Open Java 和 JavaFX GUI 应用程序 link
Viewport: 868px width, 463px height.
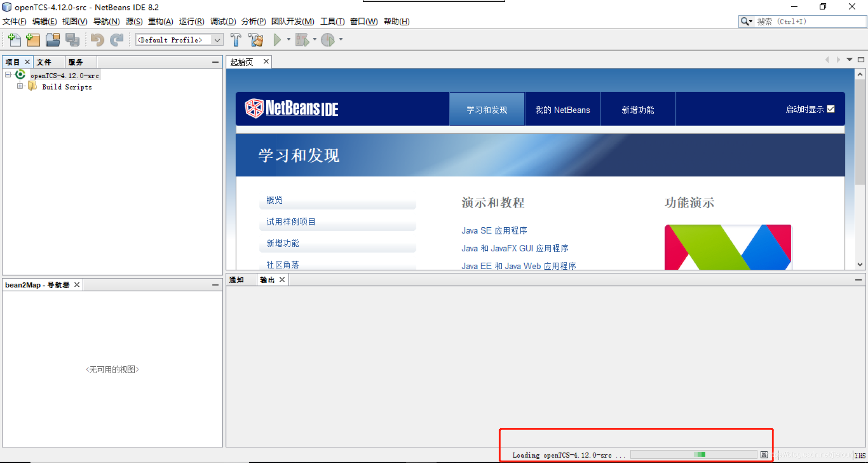tap(515, 248)
